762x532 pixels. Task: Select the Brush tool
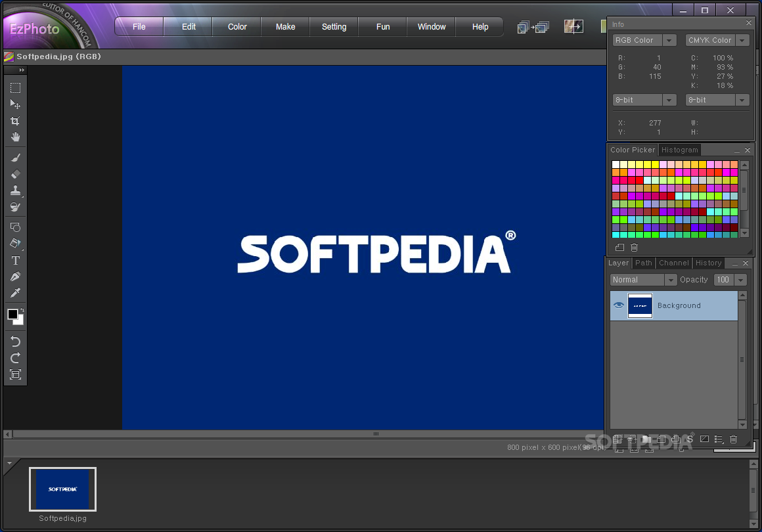point(16,158)
